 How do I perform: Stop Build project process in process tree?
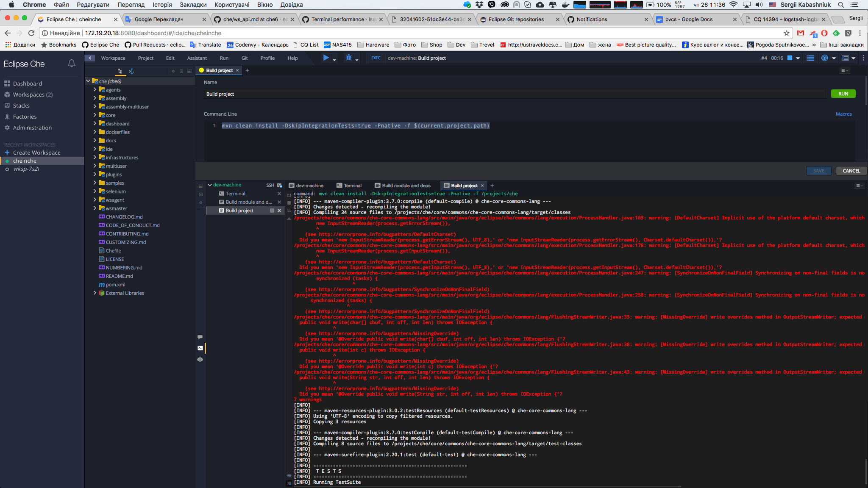pos(272,211)
